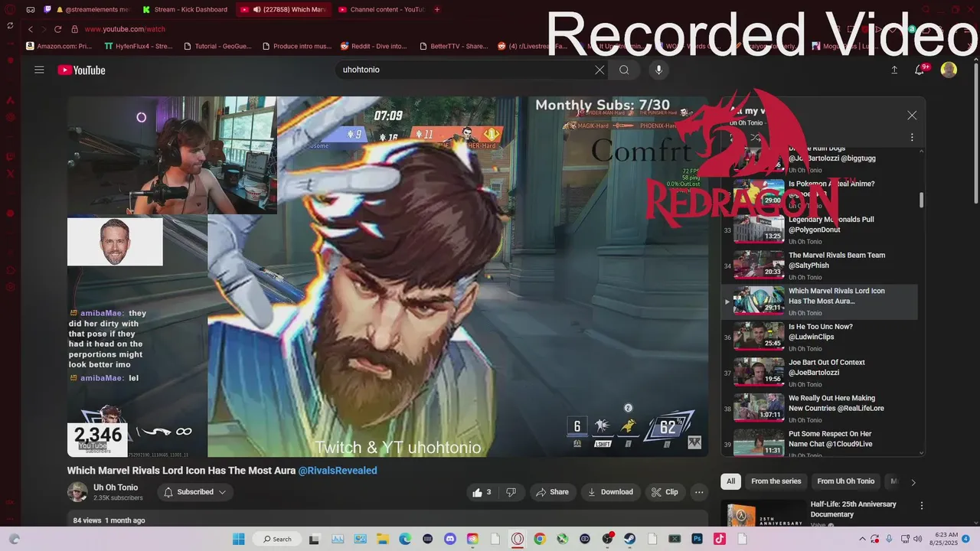Go to the YouTube home logo
The height and width of the screenshot is (551, 980).
pyautogui.click(x=81, y=70)
